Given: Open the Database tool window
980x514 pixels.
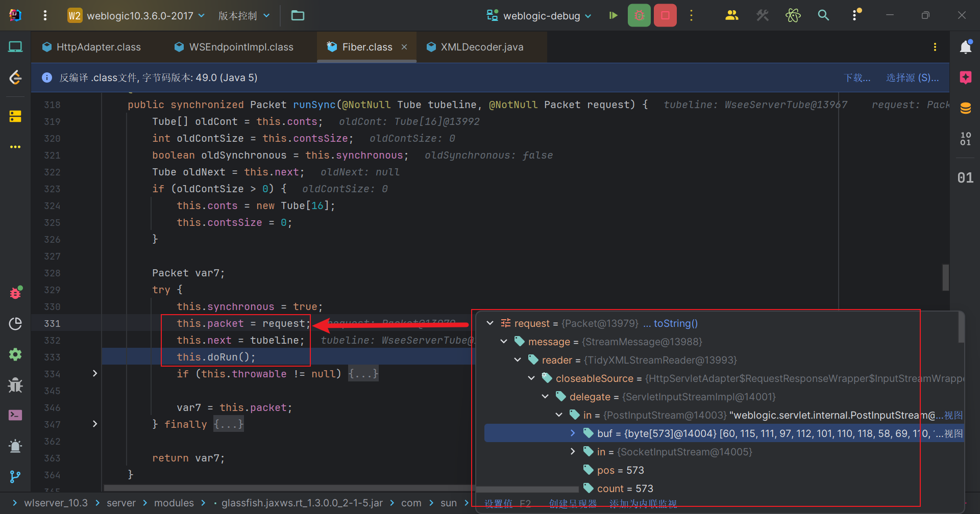Looking at the screenshot, I should 966,108.
